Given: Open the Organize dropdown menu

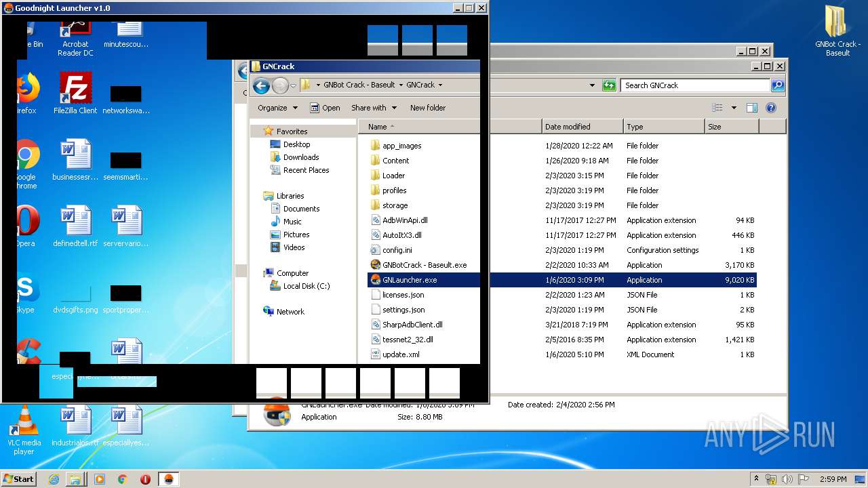Looking at the screenshot, I should click(x=277, y=108).
